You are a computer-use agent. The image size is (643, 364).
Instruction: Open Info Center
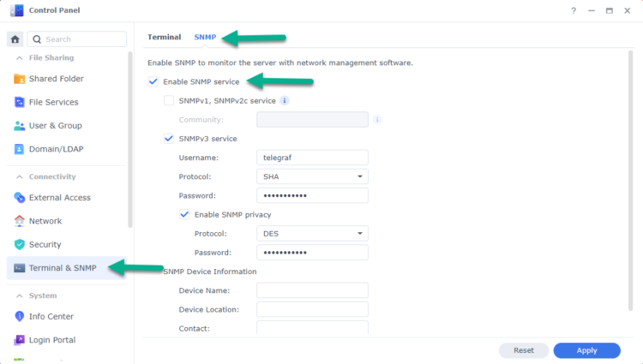pos(51,316)
